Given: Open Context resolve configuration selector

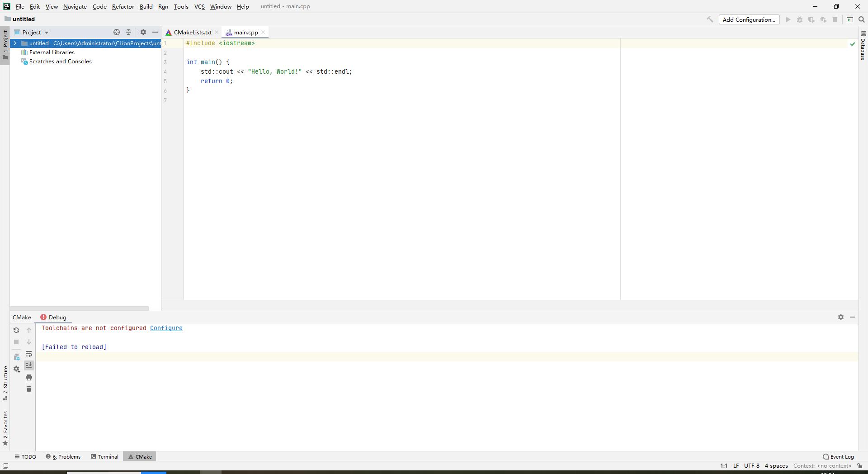Looking at the screenshot, I should tap(822, 466).
